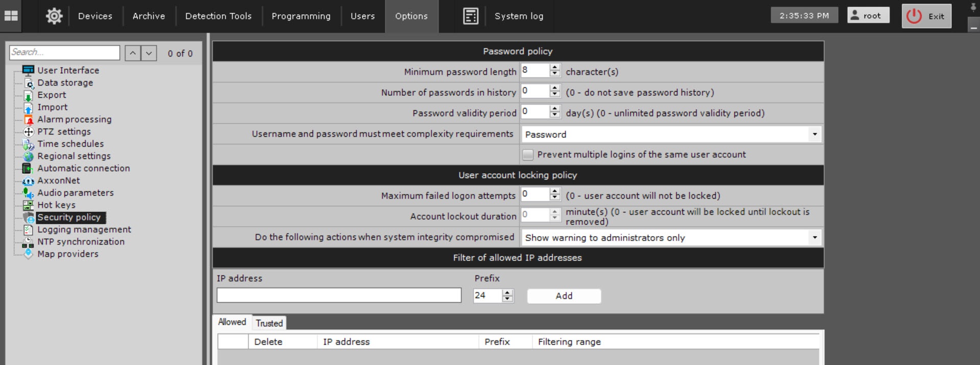Click the minimum password length field
Image resolution: width=980 pixels, height=365 pixels.
click(x=535, y=70)
